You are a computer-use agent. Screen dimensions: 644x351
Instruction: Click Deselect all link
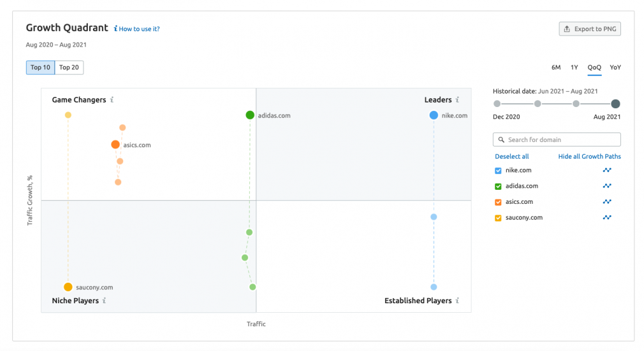tap(512, 157)
